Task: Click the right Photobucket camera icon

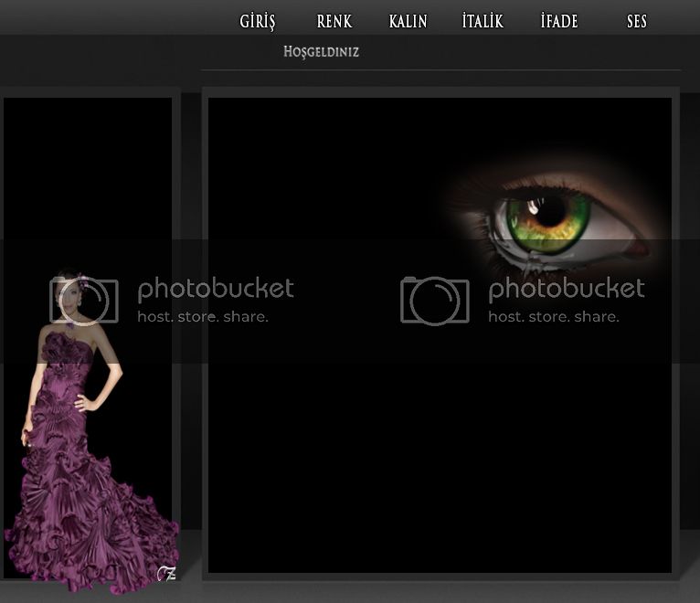Action: click(x=435, y=301)
